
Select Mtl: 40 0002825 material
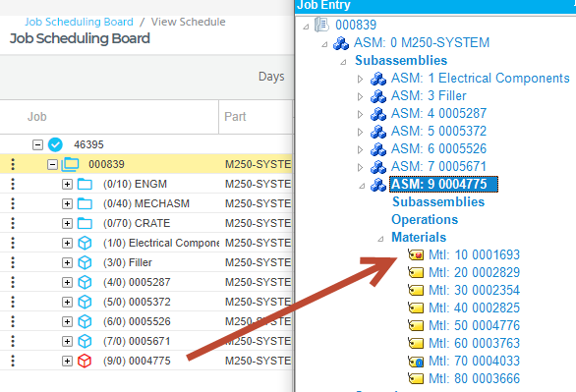coord(474,308)
